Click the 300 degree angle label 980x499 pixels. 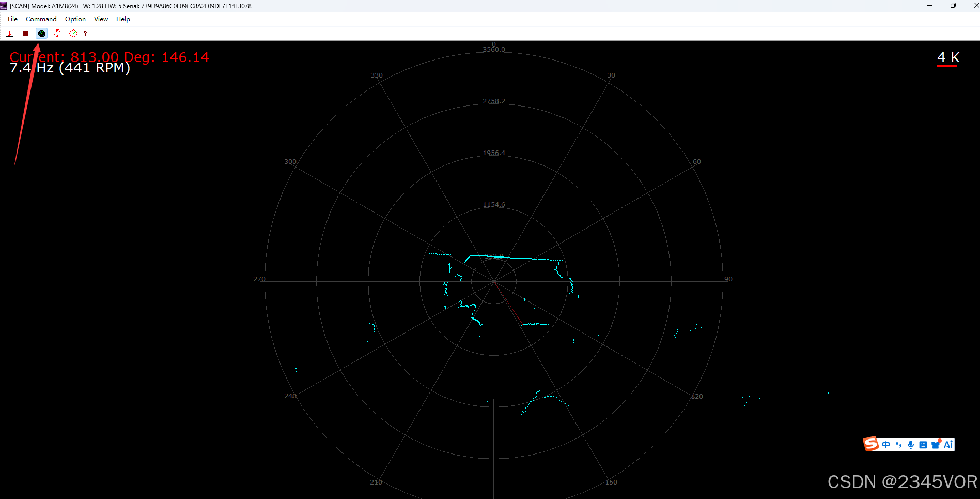(x=290, y=162)
